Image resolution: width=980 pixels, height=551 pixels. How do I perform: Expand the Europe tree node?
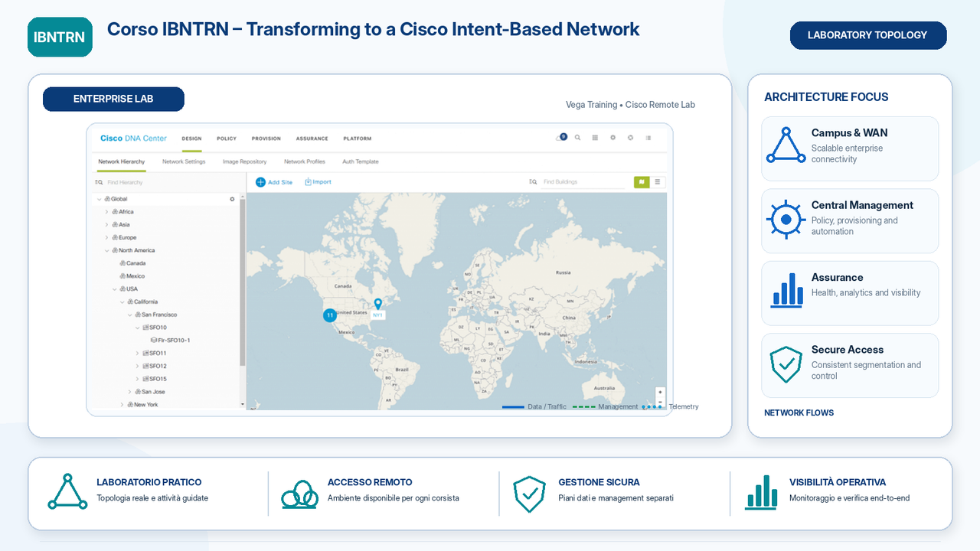point(106,238)
